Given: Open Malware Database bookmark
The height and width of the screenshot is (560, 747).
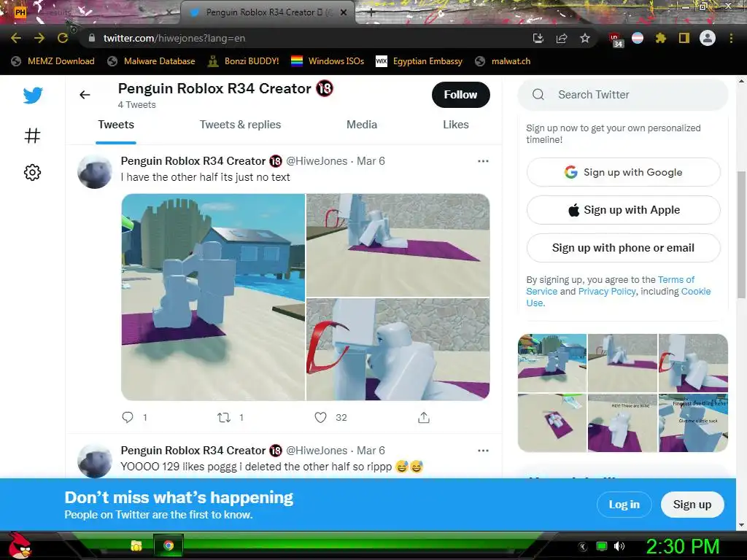Looking at the screenshot, I should click(x=152, y=61).
